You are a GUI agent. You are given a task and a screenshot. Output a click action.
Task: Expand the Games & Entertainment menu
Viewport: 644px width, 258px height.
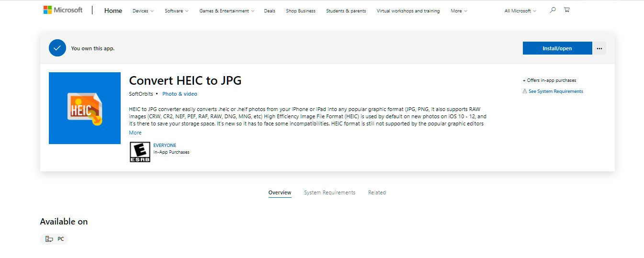pyautogui.click(x=227, y=11)
